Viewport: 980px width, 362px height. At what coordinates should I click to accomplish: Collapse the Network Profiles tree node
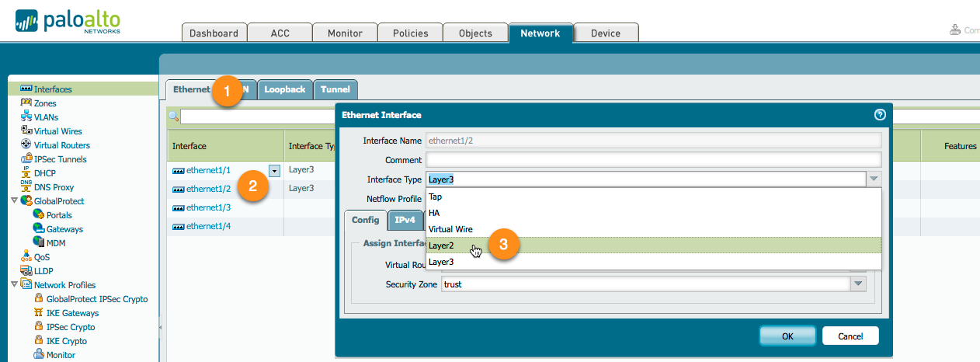point(14,285)
